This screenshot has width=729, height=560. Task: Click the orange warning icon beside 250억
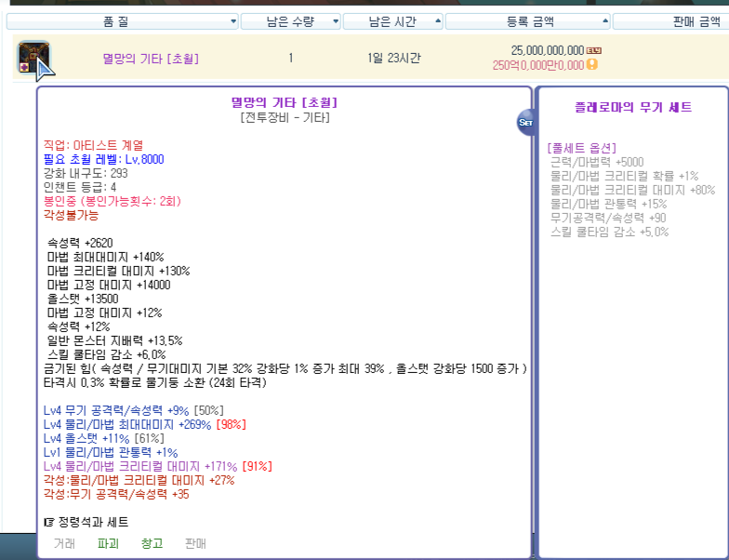click(592, 65)
